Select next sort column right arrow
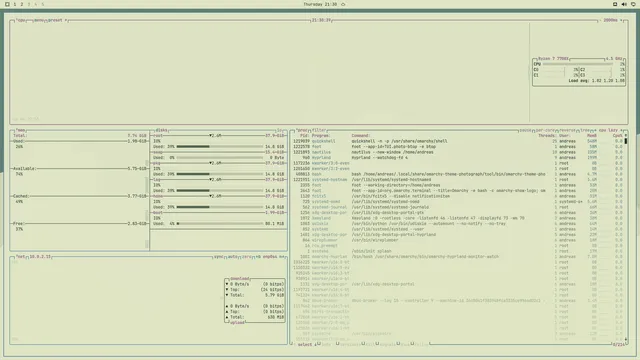This screenshot has height=360, width=640. click(x=622, y=130)
